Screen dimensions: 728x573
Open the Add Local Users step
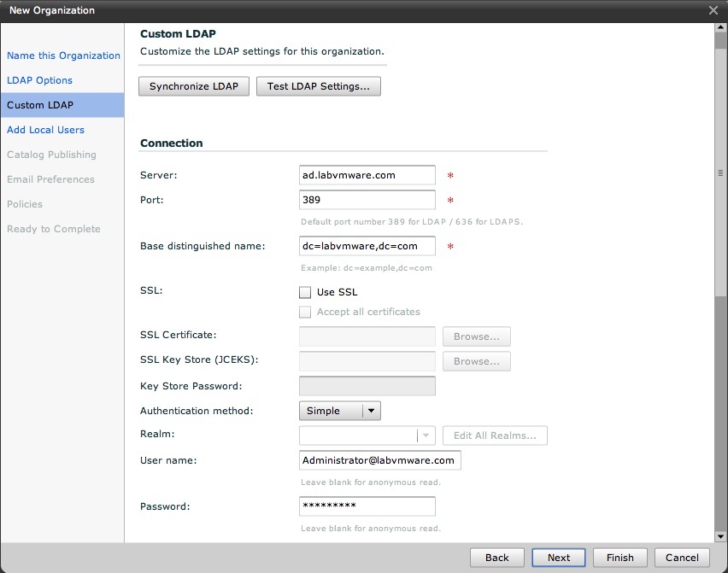click(x=45, y=130)
